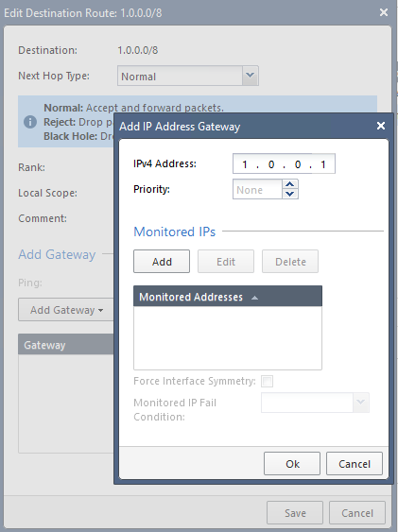Viewport: 398px width, 532px height.
Task: Cancel the Edit Destination Route window
Action: tap(357, 513)
